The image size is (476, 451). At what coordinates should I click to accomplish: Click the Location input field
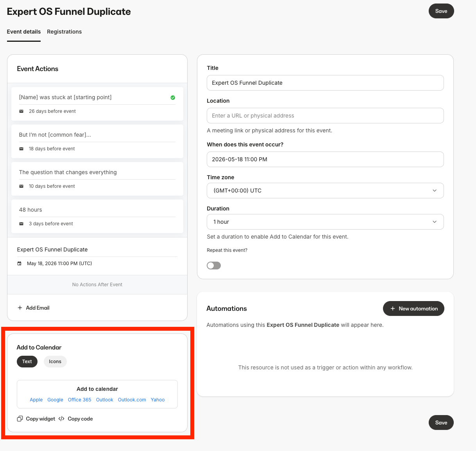click(325, 116)
